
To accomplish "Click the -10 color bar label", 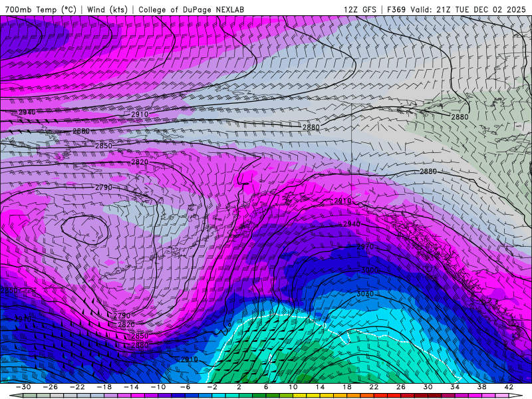I will tap(158, 387).
